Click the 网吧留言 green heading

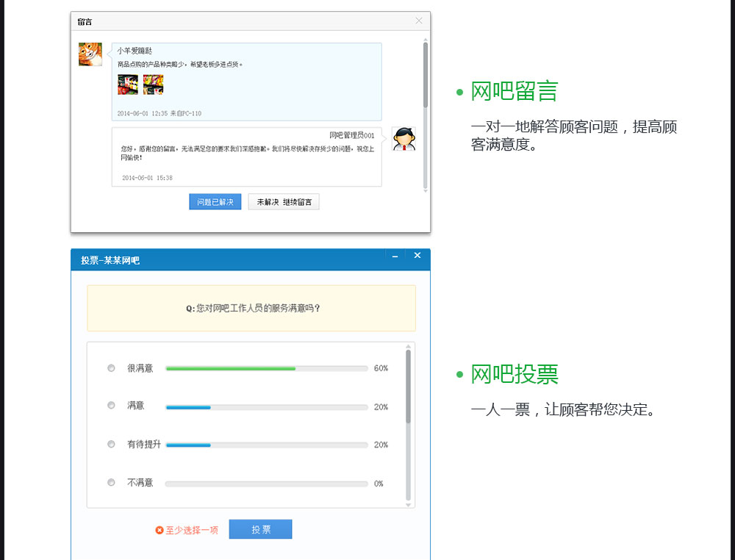pyautogui.click(x=514, y=91)
